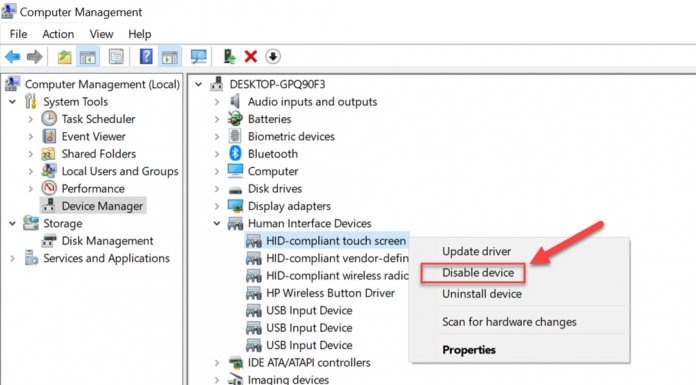Toggle Show/Hide Action Pane toolbar icon

click(170, 57)
